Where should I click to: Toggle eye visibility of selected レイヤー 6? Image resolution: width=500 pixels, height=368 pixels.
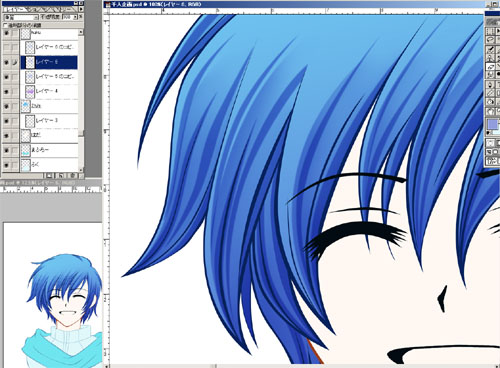tap(6, 62)
